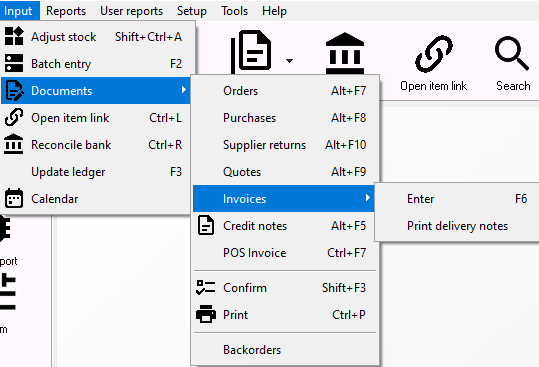Choose Enter from the Invoices submenu

click(x=457, y=198)
